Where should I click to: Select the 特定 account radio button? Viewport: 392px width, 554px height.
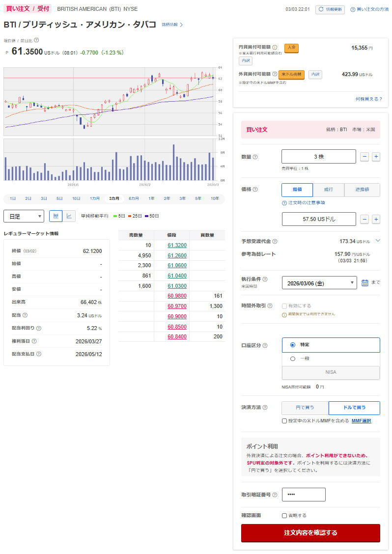click(293, 345)
